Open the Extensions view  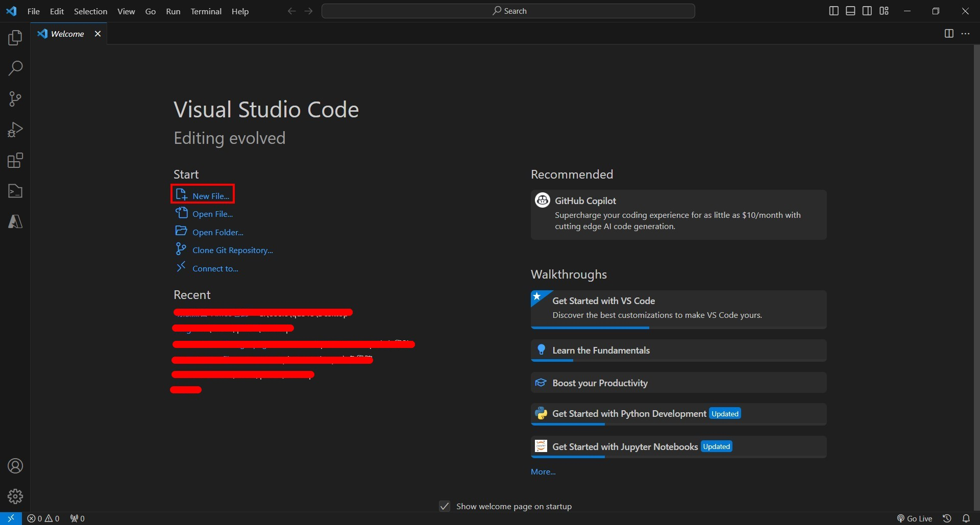point(15,160)
